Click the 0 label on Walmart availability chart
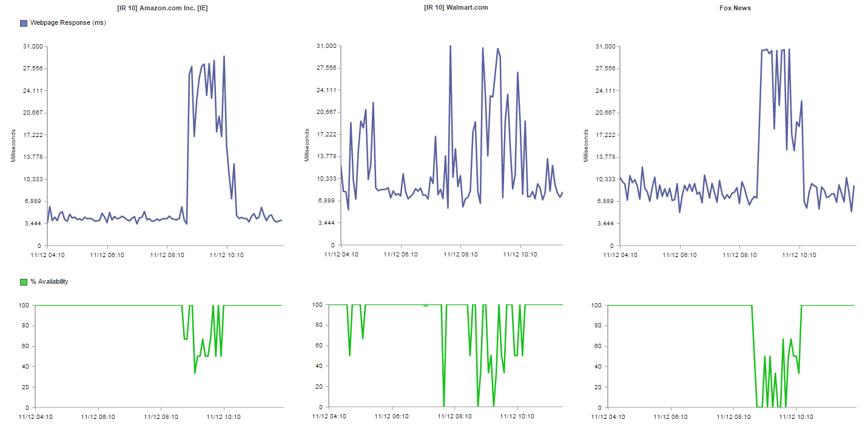The image size is (868, 445). pyautogui.click(x=322, y=407)
